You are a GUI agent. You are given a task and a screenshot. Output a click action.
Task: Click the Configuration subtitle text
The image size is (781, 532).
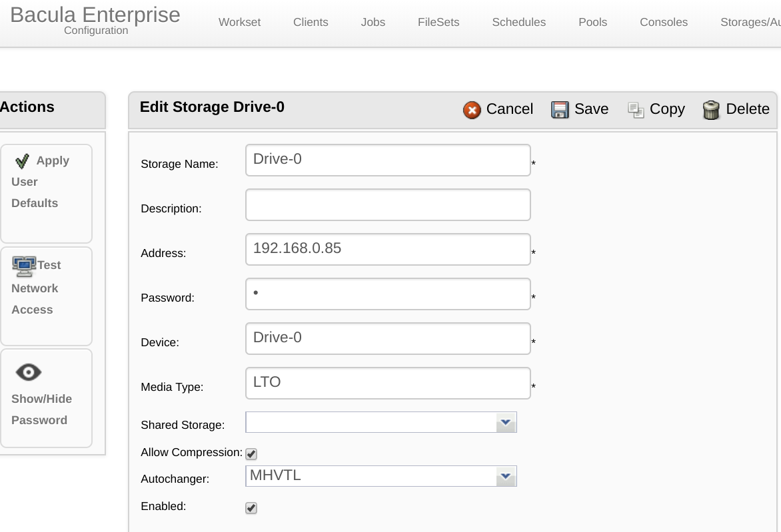[x=96, y=31]
